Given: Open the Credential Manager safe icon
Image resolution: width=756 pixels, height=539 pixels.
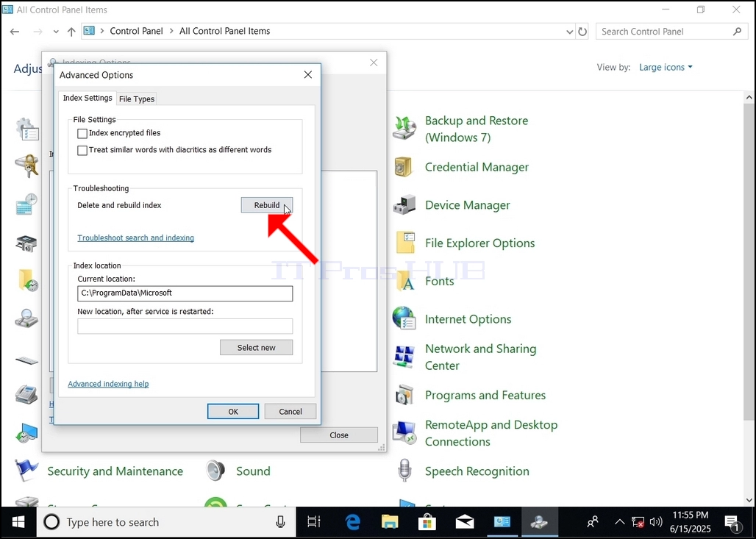Looking at the screenshot, I should tap(403, 167).
